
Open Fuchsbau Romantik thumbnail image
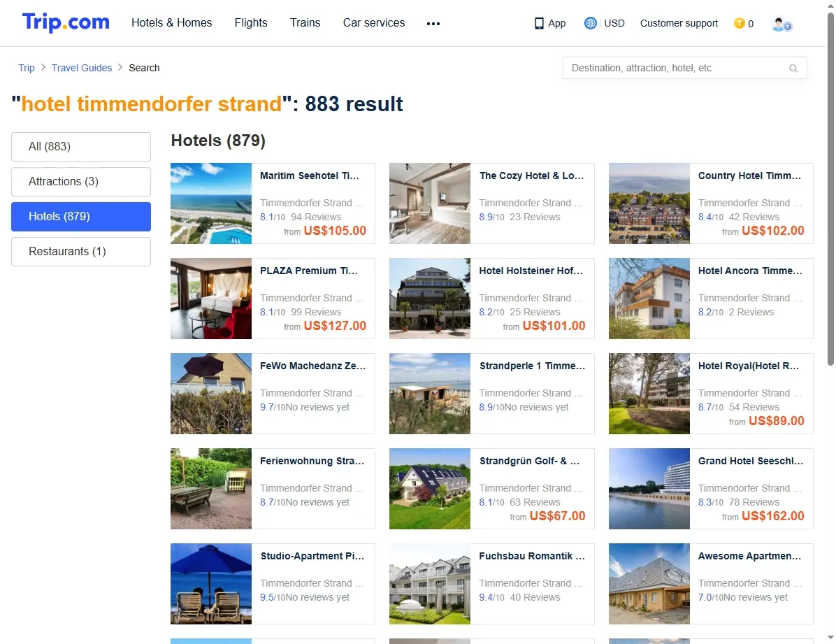(x=430, y=584)
